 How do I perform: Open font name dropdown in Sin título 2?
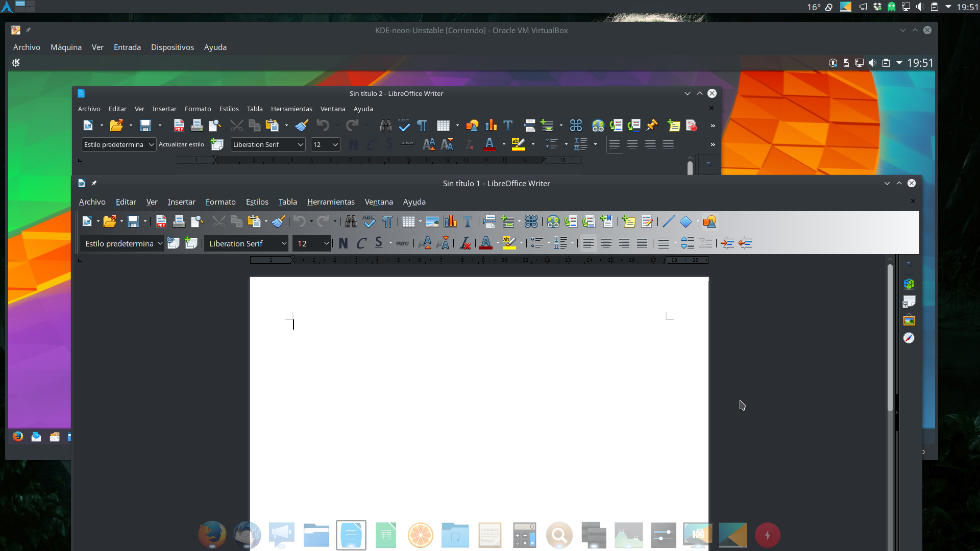pos(300,145)
